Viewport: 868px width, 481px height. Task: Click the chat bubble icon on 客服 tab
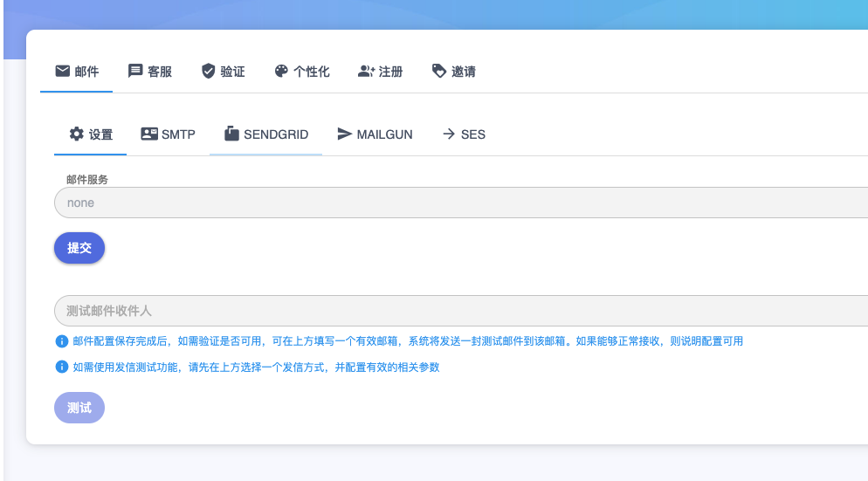pos(135,71)
